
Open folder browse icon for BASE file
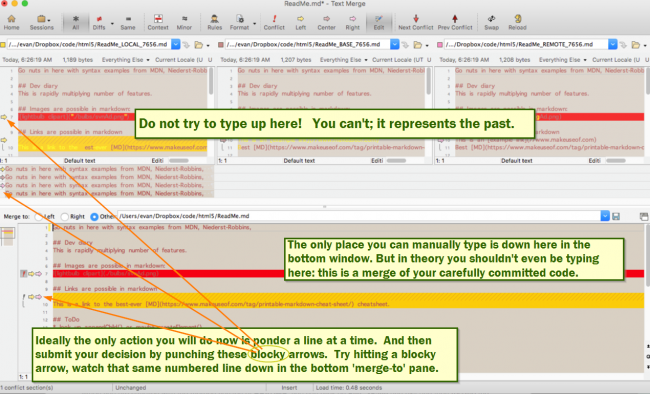(418, 44)
